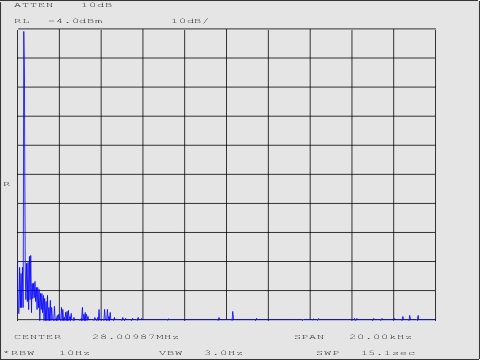Click the SWP sweep time label
Image resolution: width=480 pixels, height=360 pixels.
(x=328, y=353)
